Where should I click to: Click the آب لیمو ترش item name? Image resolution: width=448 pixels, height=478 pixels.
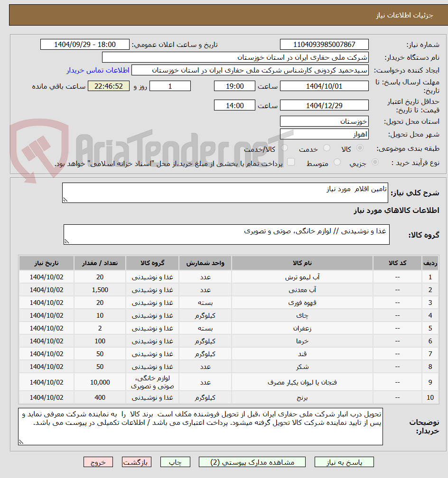point(302,277)
